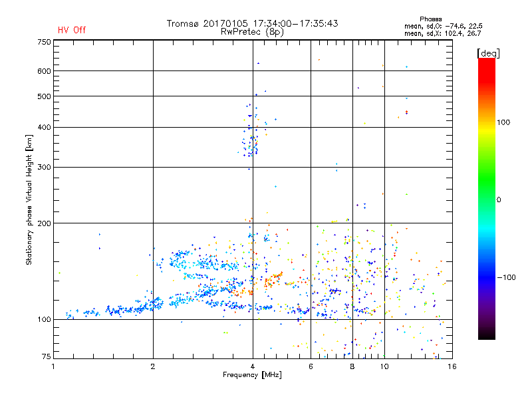Click the x-axis tick label '6'
The image size is (532, 399).
tap(311, 366)
